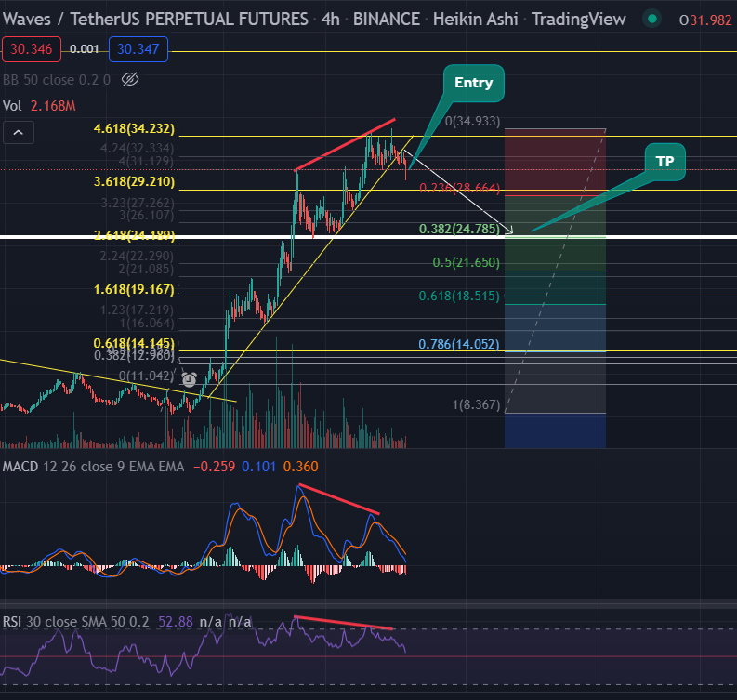Click the 1(8.367) retracement label
The width and height of the screenshot is (737, 700).
click(x=476, y=404)
